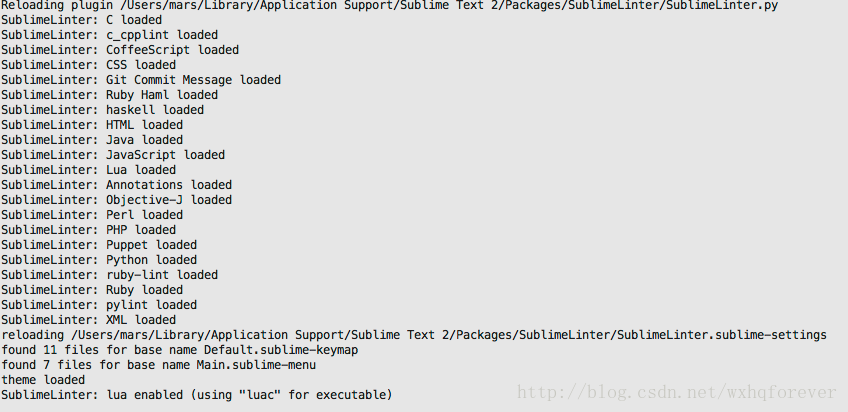Click the 'Reloading plugin' SublimeLinter.py path line

(x=389, y=5)
